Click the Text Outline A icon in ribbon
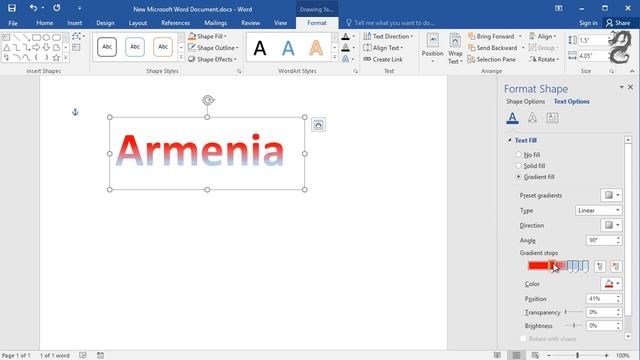Viewport: 640px width, 360px height. pos(345,48)
